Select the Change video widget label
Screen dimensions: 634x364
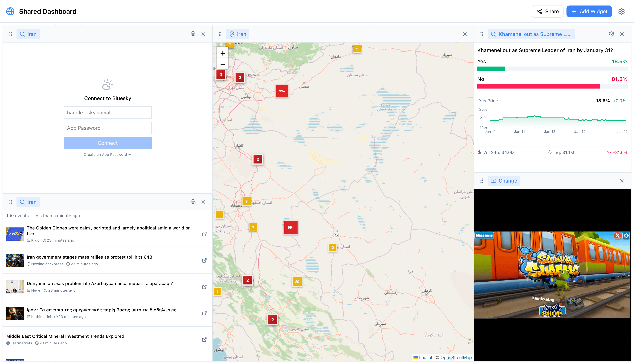[x=504, y=181]
